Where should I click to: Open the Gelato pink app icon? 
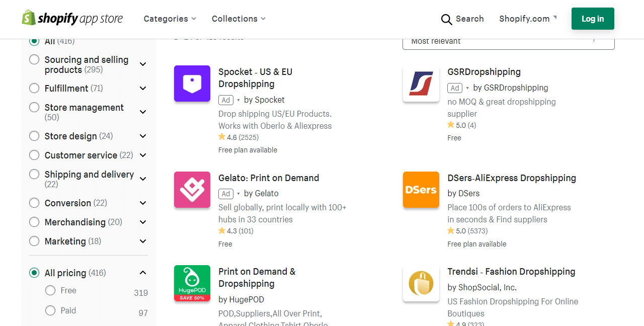192,190
